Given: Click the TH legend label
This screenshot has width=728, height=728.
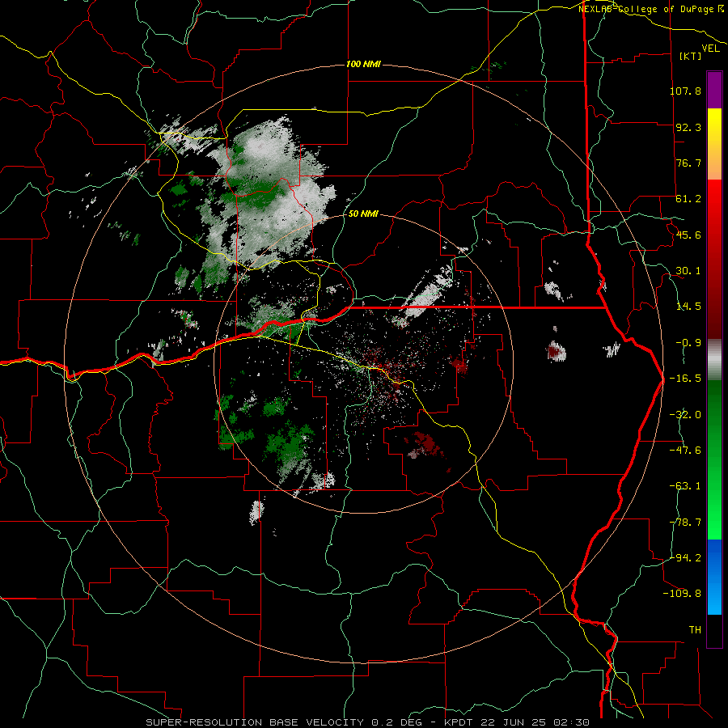Looking at the screenshot, I should point(695,630).
